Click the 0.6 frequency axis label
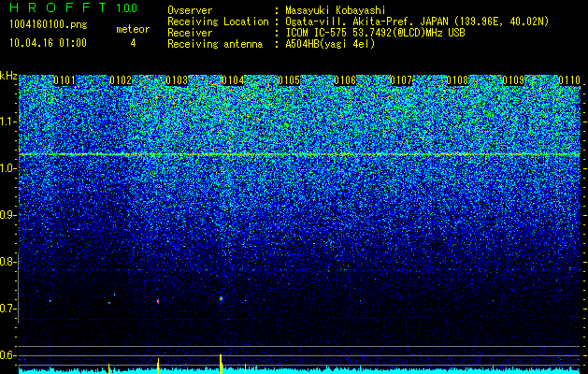 [x=7, y=355]
